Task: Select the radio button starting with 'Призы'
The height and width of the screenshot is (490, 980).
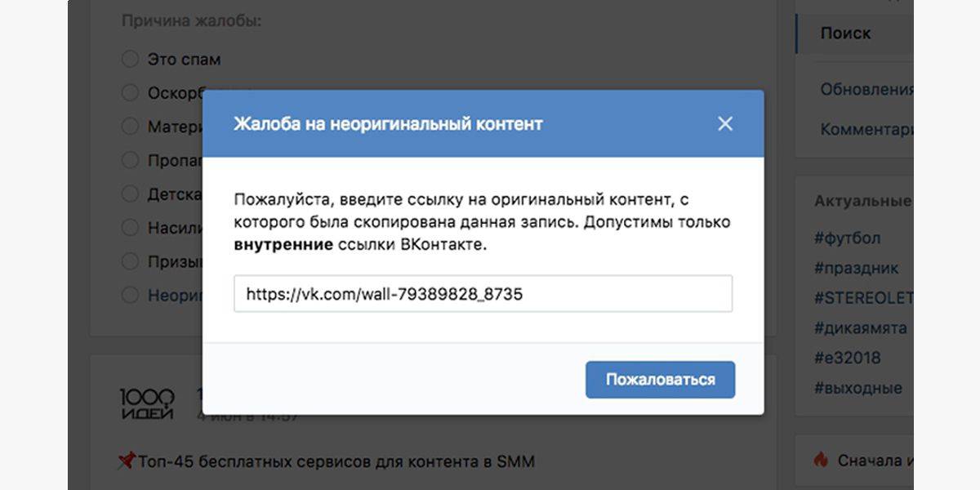Action: 130,261
